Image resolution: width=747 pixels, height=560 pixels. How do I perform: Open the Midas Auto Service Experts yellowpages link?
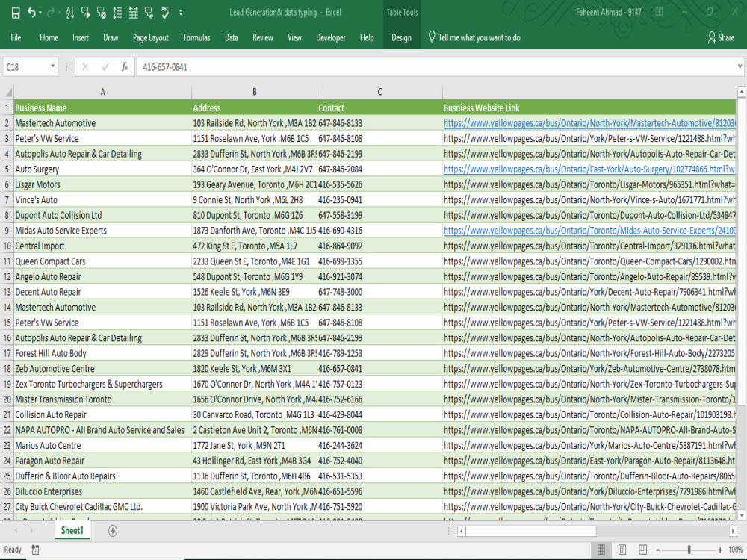pyautogui.click(x=589, y=231)
